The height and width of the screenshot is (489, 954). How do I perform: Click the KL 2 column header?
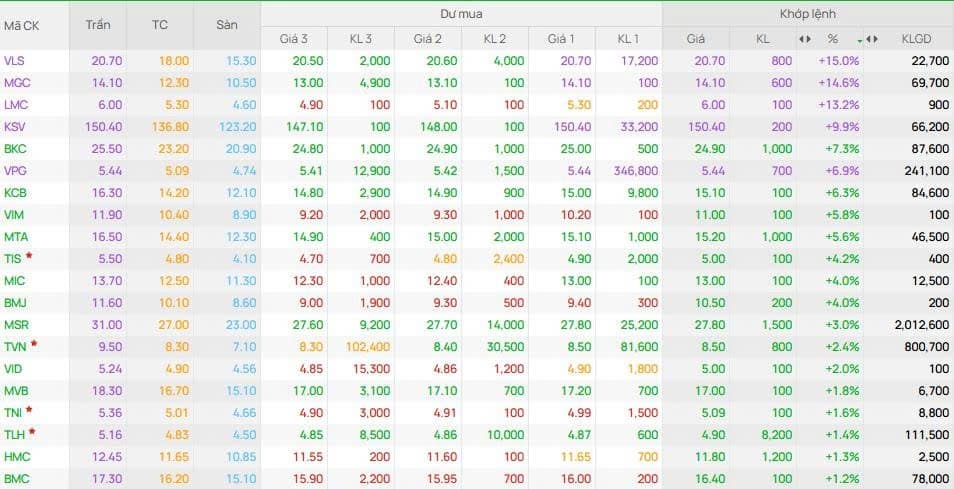pos(495,39)
